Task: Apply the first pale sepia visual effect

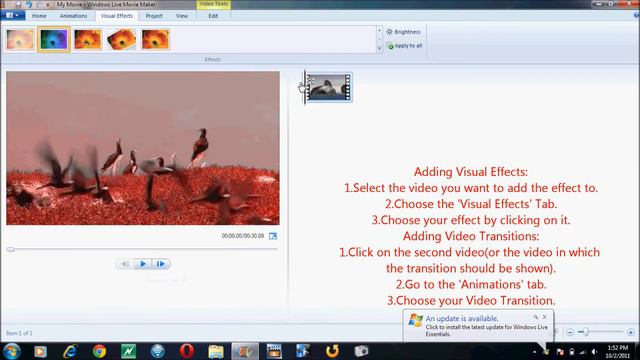Action: pos(20,40)
